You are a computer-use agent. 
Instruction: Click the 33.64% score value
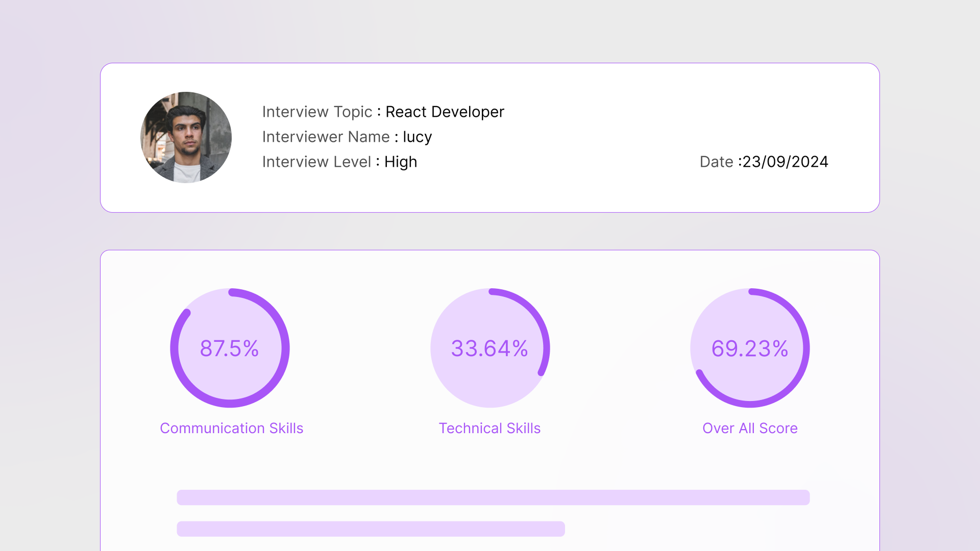click(489, 347)
